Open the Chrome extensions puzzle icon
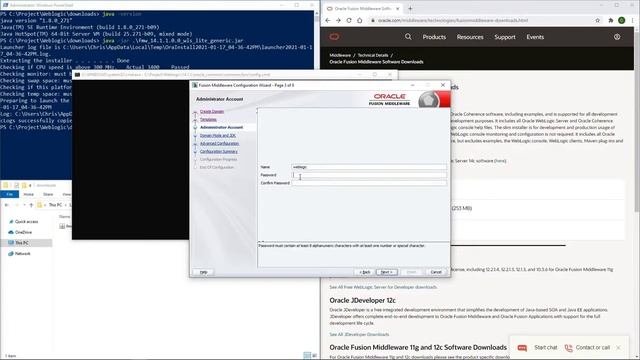640x360 pixels. [611, 20]
